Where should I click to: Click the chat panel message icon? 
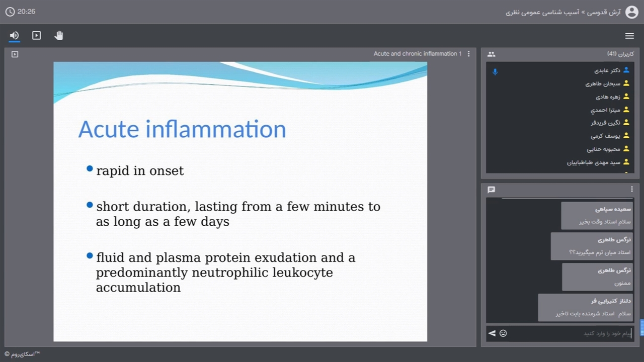point(491,190)
